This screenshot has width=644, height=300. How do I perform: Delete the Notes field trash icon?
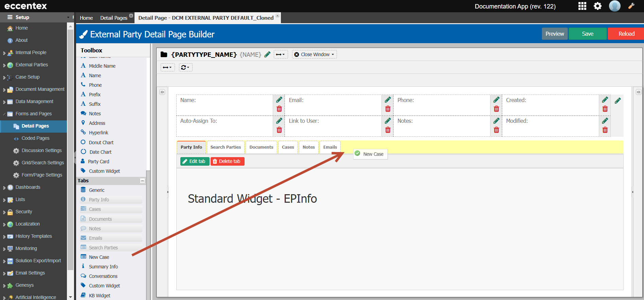pyautogui.click(x=497, y=130)
